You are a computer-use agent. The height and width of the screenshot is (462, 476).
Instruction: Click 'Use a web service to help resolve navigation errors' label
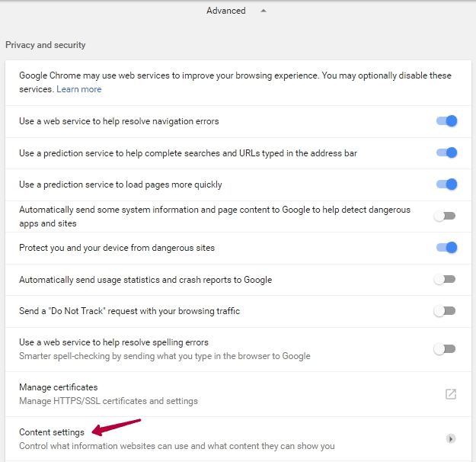tap(119, 121)
